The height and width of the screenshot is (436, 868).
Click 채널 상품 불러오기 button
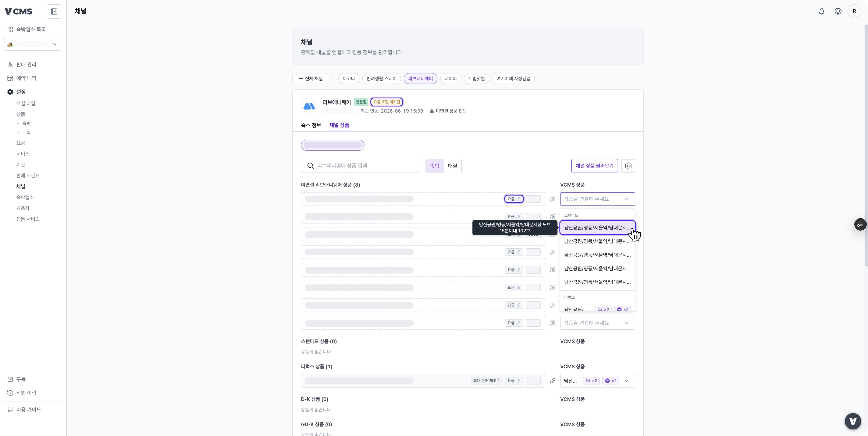pyautogui.click(x=594, y=166)
